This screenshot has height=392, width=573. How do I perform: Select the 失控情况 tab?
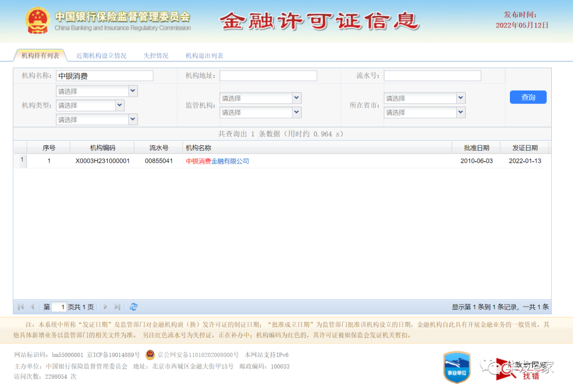coord(155,55)
